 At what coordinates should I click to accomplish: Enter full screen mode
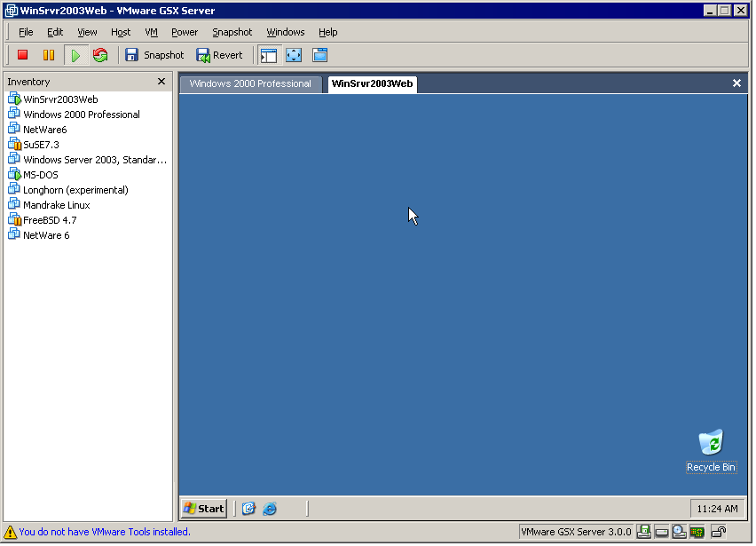click(294, 55)
